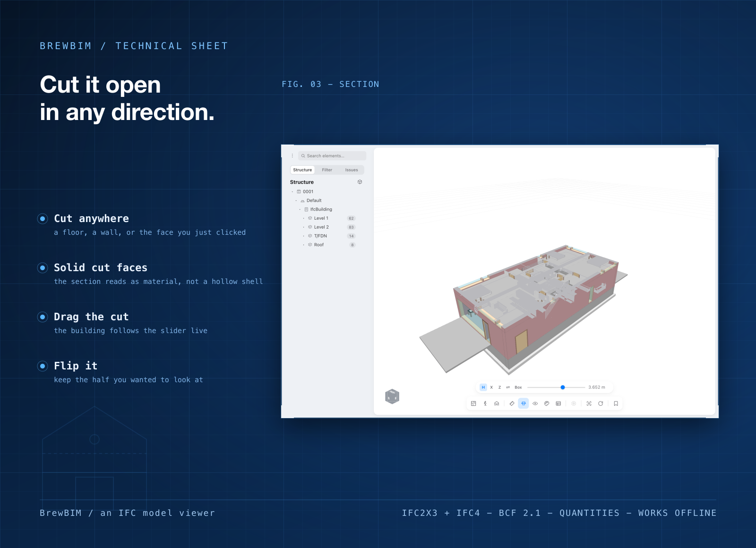The width and height of the screenshot is (756, 548).
Task: Click the greyed-out circular target icon
Action: point(574,403)
